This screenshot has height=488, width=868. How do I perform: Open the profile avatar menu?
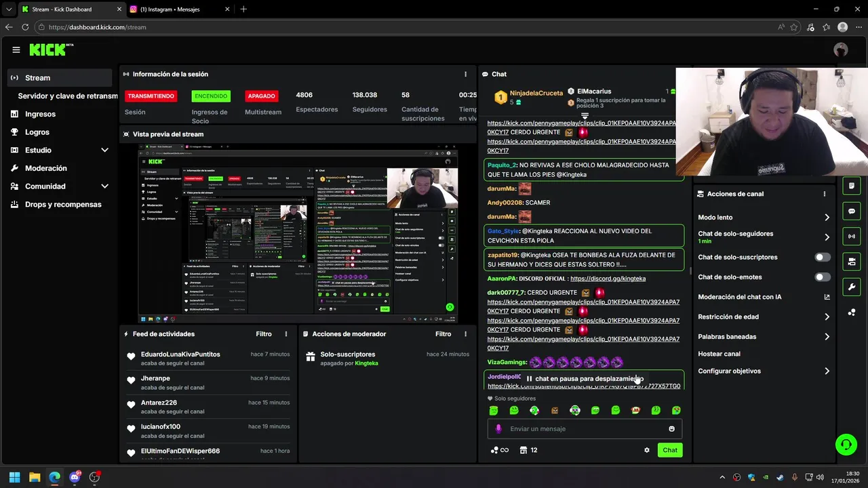(x=841, y=49)
